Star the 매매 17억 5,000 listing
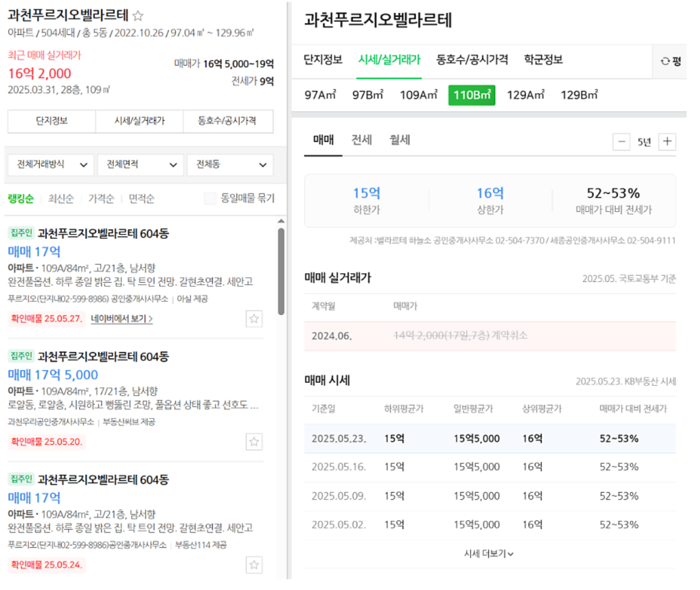 pyautogui.click(x=254, y=441)
